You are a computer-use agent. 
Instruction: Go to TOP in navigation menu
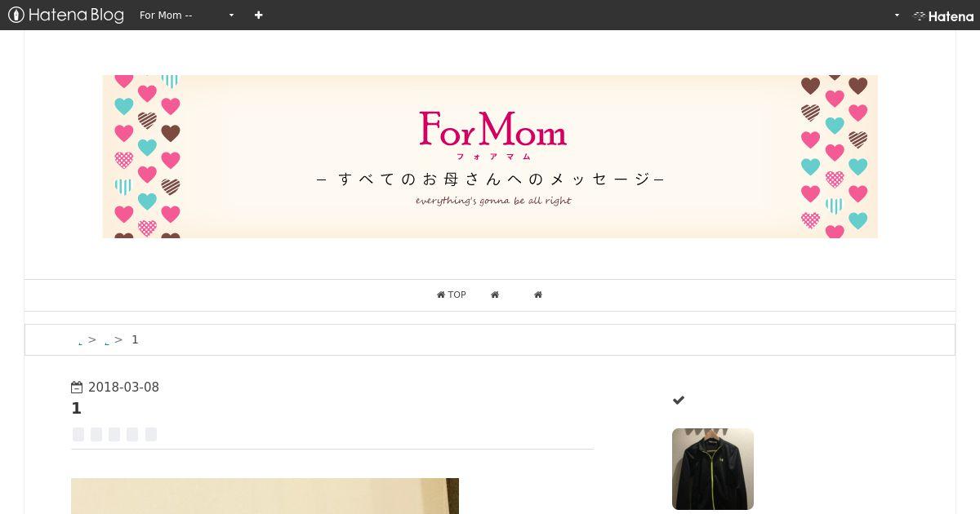point(451,295)
